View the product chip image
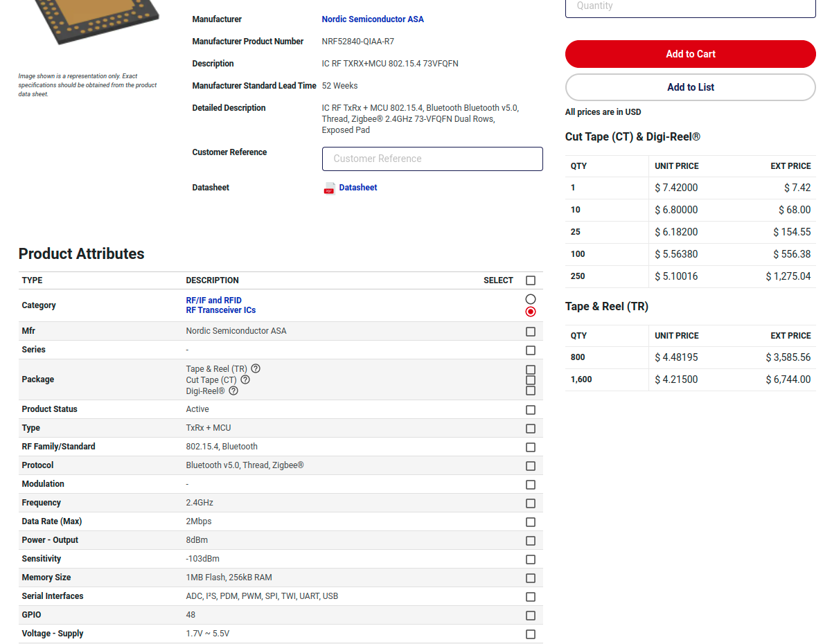 click(x=98, y=21)
